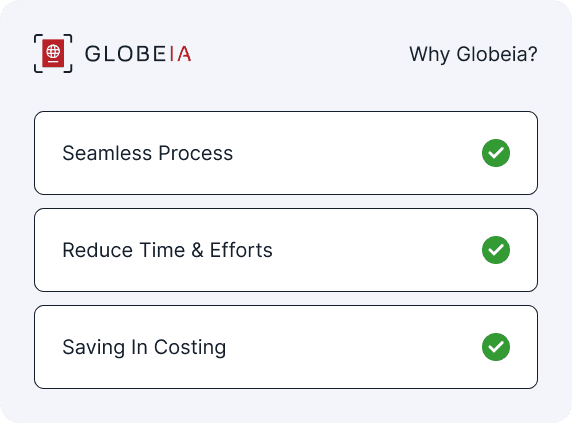
Task: Click the ampersand in Reduce Time & Efforts
Action: 197,250
